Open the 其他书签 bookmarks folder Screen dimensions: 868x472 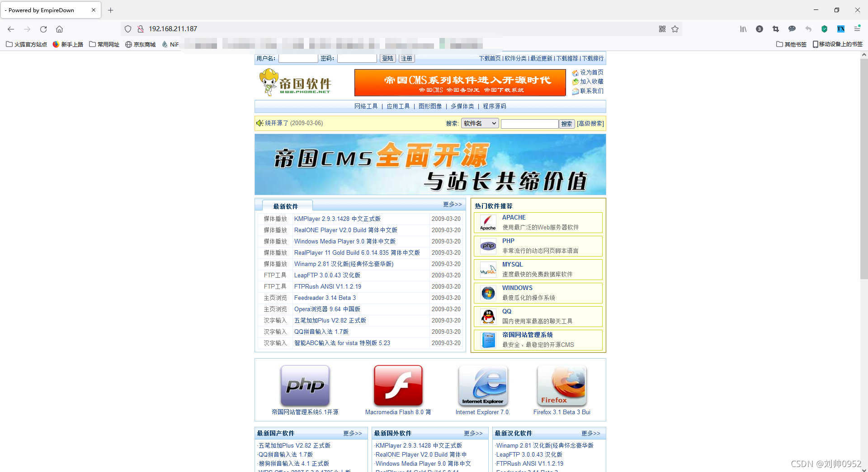pos(791,44)
